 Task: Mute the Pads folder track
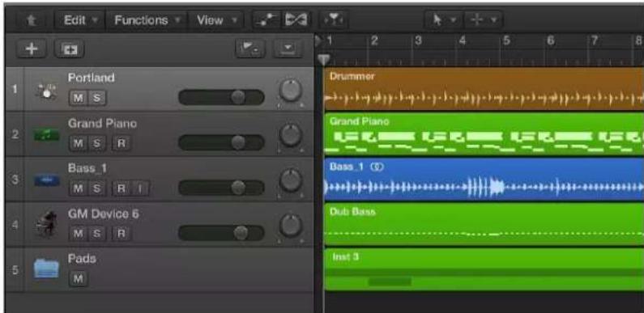(78, 279)
